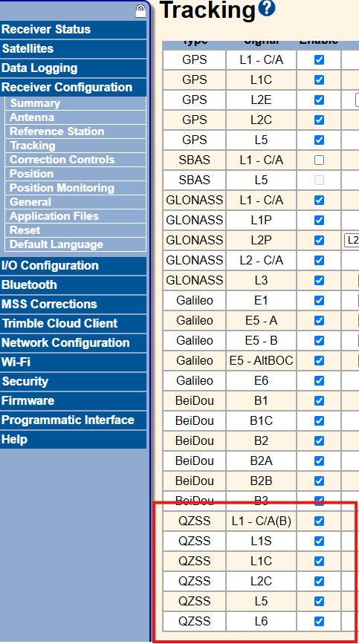Open the I/O Configuration menu
Screen dimensions: 359x644
pyautogui.click(x=73, y=265)
